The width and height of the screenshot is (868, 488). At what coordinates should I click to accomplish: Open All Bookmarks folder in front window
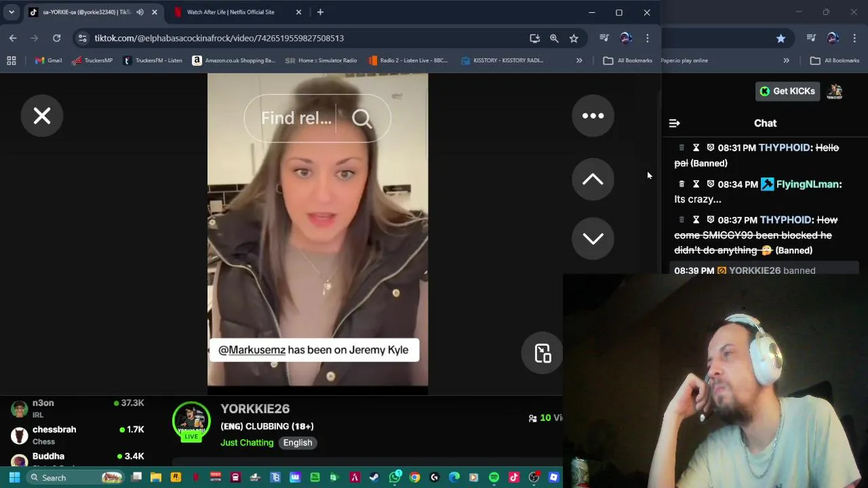tap(628, 60)
